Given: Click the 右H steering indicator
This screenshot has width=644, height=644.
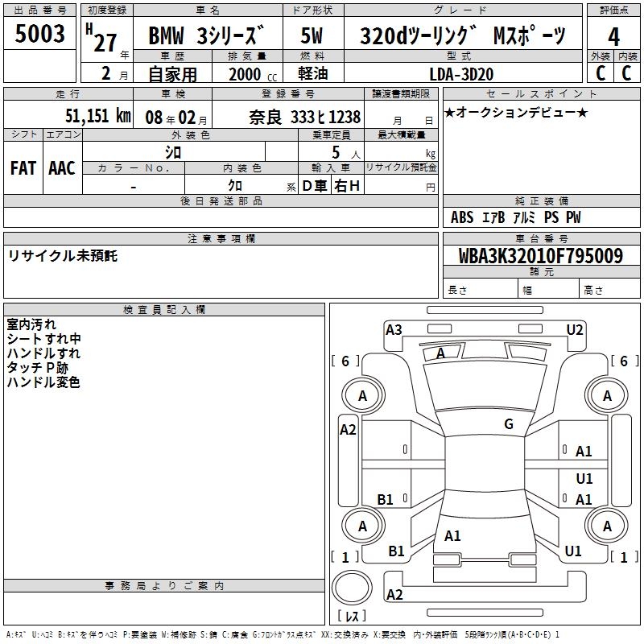Looking at the screenshot, I should click(x=347, y=186).
